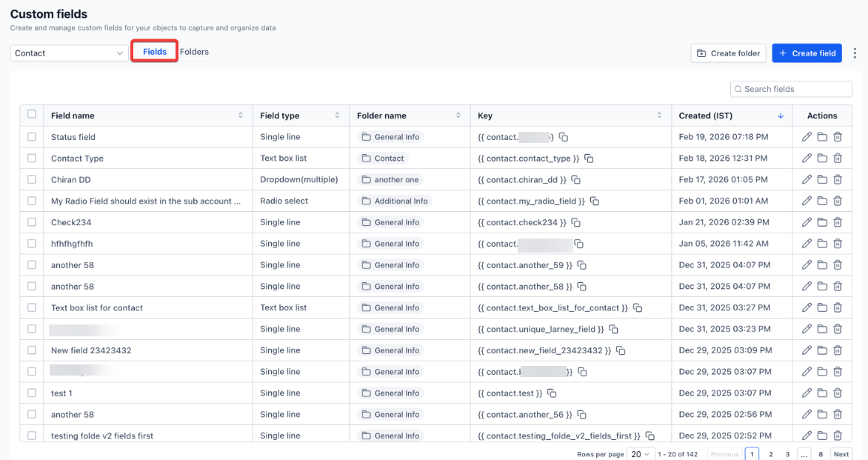The height and width of the screenshot is (460, 868).
Task: Focus the Search fields input
Action: point(791,89)
